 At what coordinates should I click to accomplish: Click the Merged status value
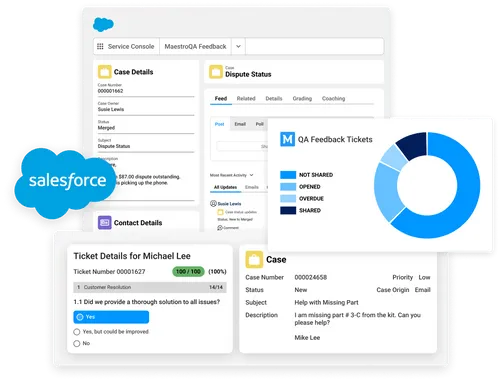coord(106,128)
